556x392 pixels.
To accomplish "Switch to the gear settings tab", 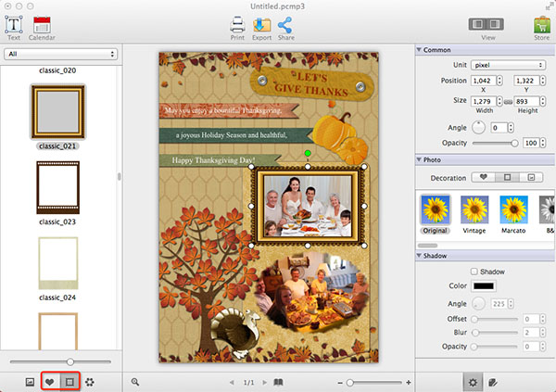I will tap(474, 381).
